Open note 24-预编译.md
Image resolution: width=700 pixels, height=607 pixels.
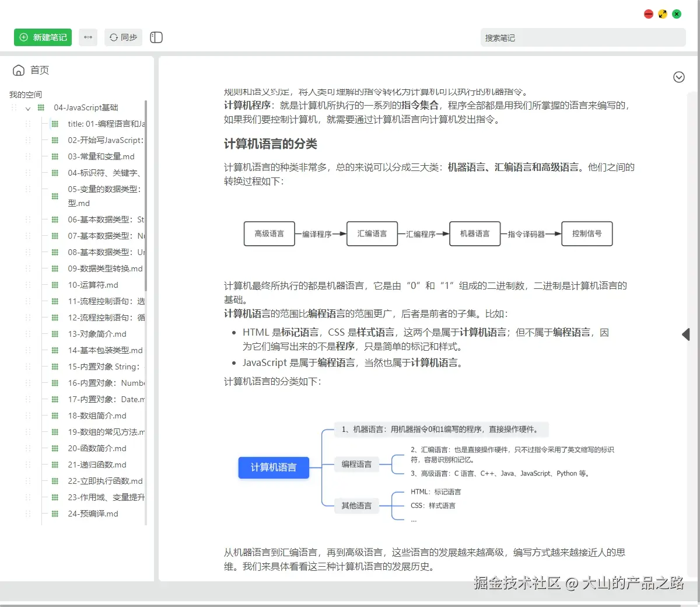[93, 514]
